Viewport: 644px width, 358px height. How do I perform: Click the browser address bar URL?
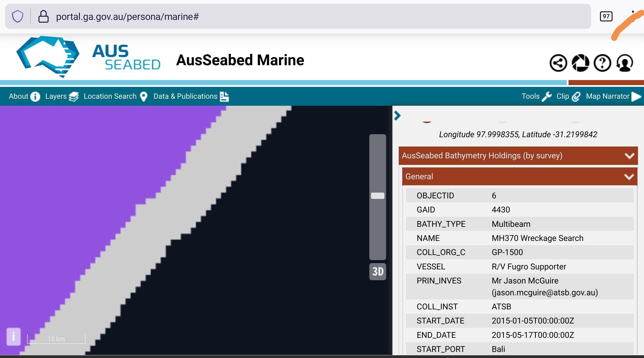(127, 17)
